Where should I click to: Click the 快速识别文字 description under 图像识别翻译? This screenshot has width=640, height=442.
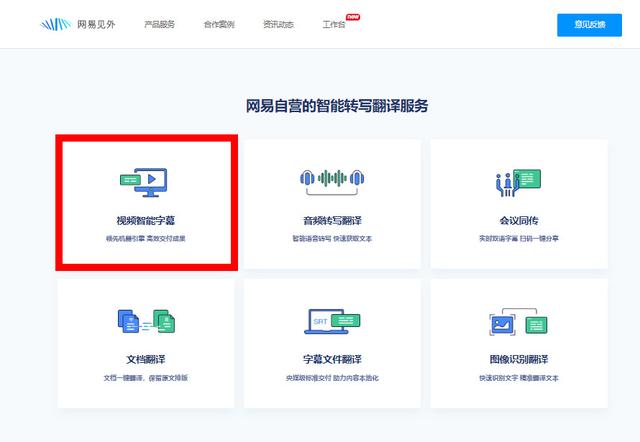coord(519,378)
